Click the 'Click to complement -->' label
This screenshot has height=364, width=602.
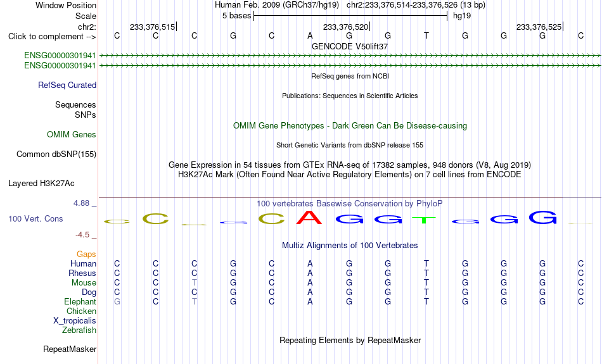52,37
